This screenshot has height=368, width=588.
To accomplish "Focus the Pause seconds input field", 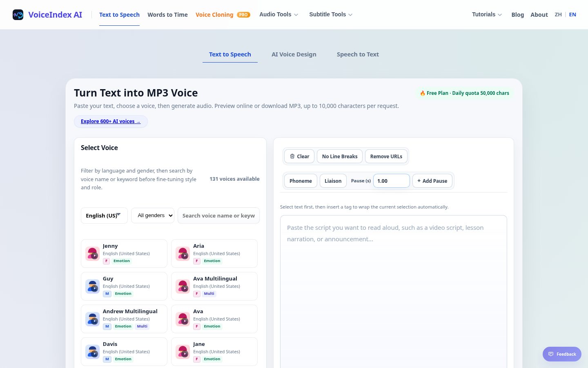I will coord(392,181).
